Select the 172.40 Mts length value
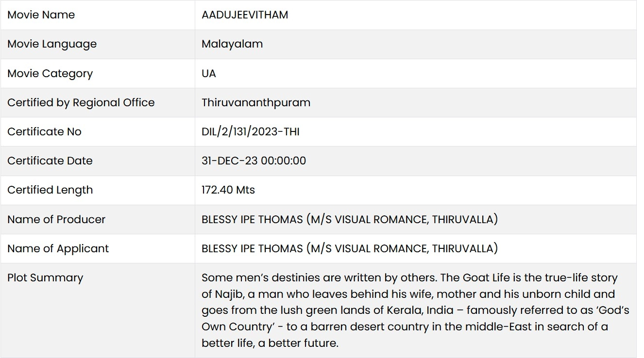644x358 pixels. pos(228,190)
